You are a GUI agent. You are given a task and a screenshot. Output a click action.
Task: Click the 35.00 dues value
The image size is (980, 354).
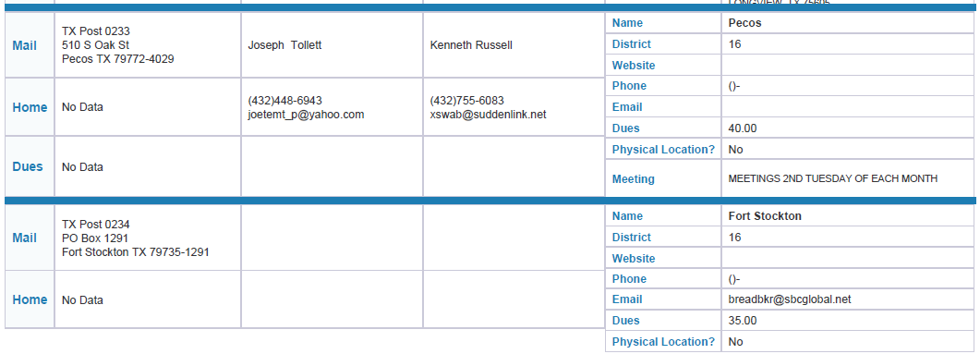(743, 321)
